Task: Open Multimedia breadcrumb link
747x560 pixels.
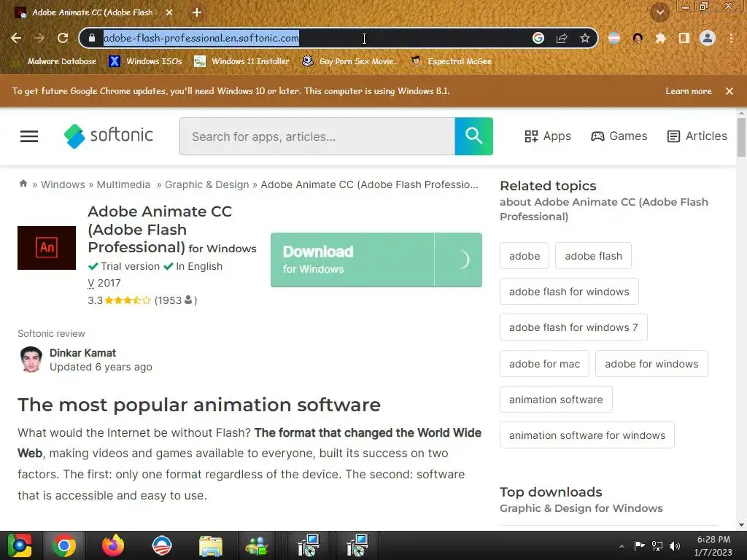Action: [123, 184]
